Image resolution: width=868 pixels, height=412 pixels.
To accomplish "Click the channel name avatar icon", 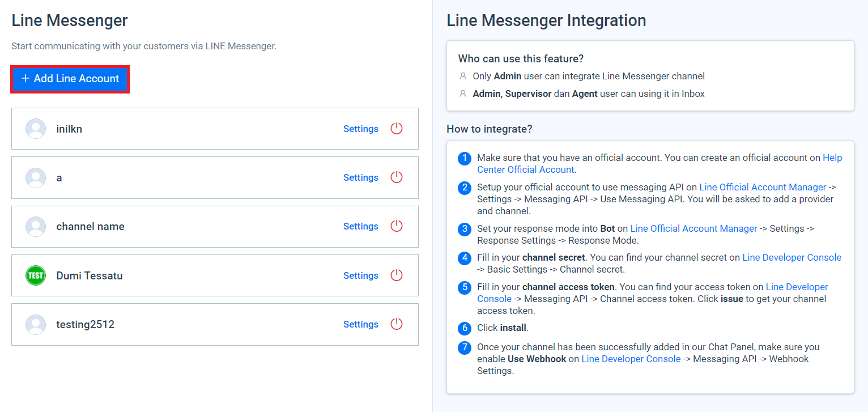I will 36,226.
